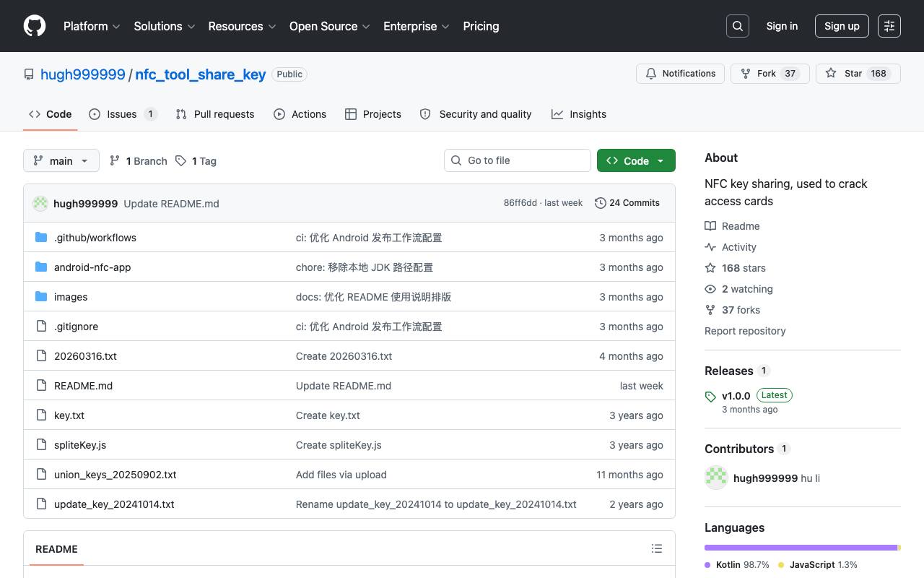
Task: Open the Projects tab
Action: 373,114
